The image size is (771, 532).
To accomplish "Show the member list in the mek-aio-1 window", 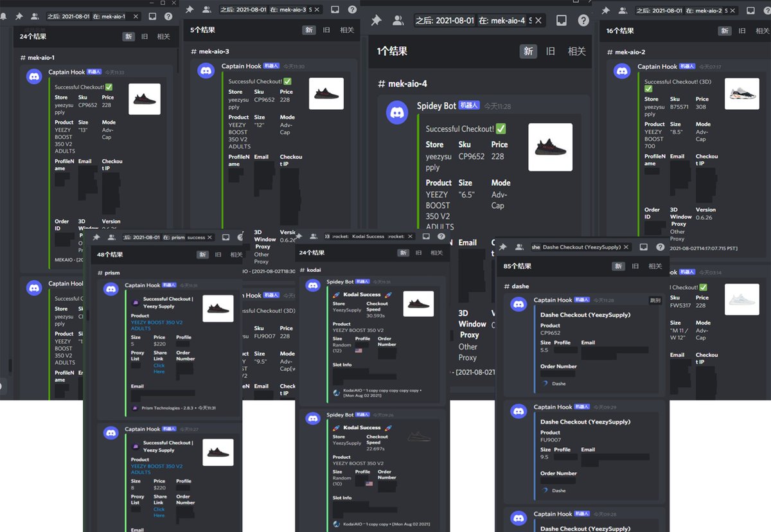I will [35, 17].
